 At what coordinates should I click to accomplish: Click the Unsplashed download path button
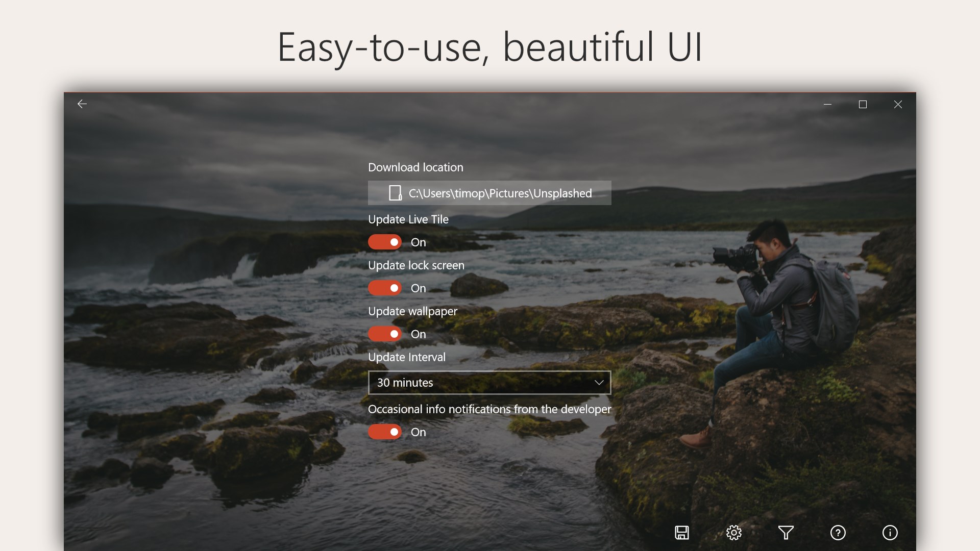click(500, 193)
